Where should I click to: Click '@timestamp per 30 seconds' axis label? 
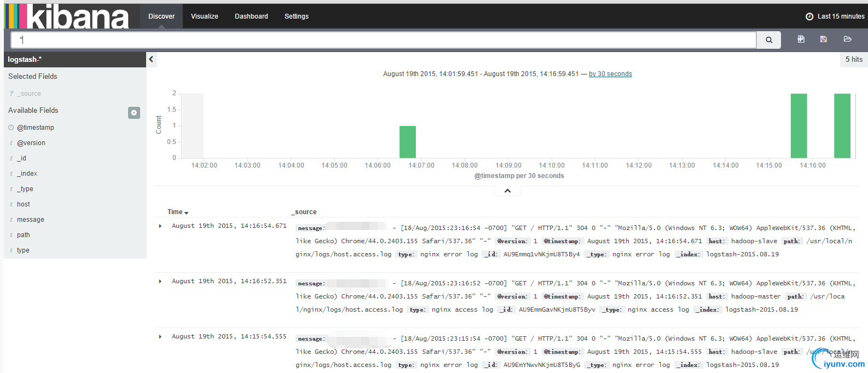(519, 176)
